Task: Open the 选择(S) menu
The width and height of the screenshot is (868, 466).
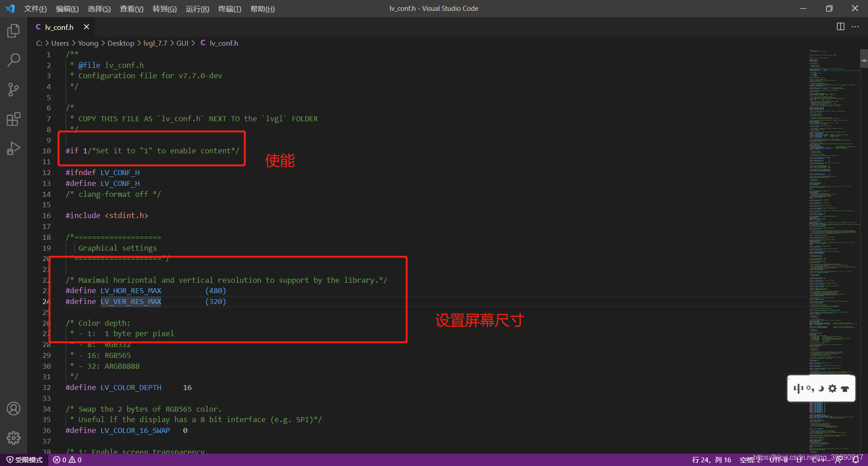Action: coord(99,9)
